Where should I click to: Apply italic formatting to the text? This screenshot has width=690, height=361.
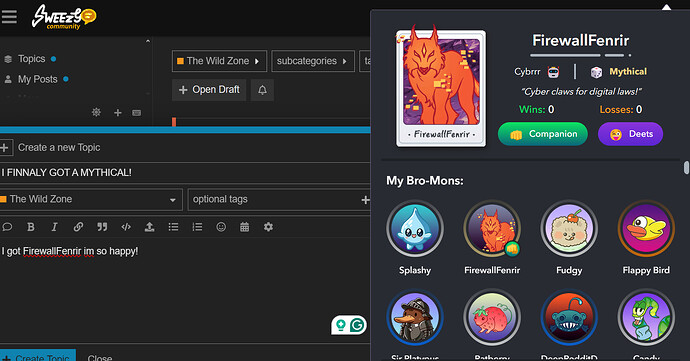pyautogui.click(x=54, y=227)
